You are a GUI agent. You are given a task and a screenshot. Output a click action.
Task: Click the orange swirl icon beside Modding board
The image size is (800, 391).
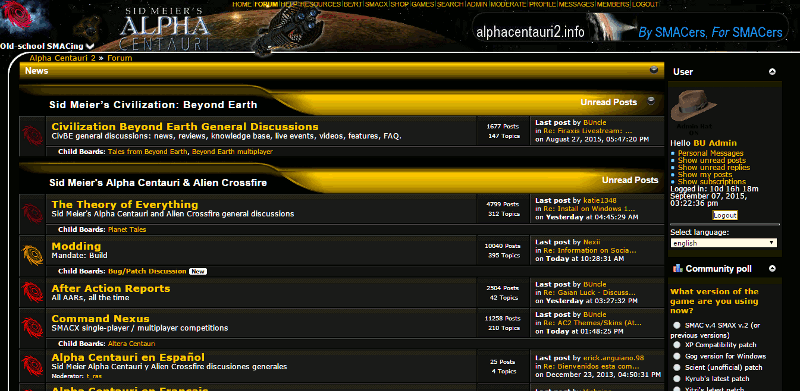click(32, 255)
